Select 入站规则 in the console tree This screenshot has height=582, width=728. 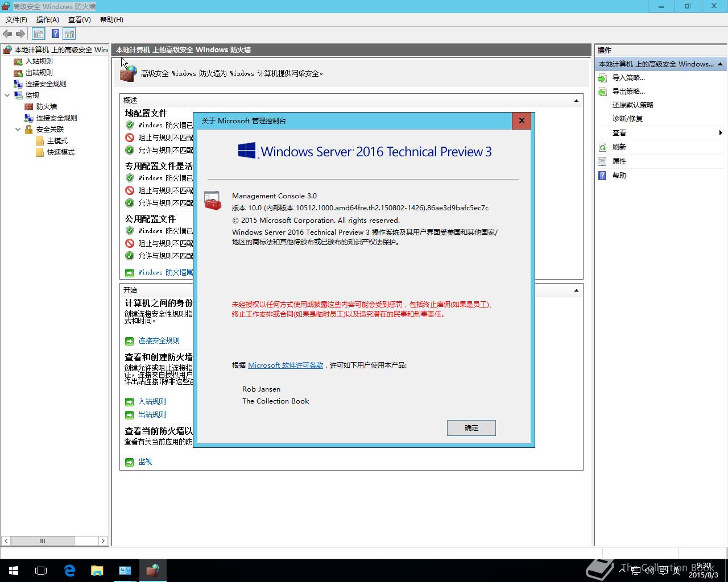click(x=39, y=61)
